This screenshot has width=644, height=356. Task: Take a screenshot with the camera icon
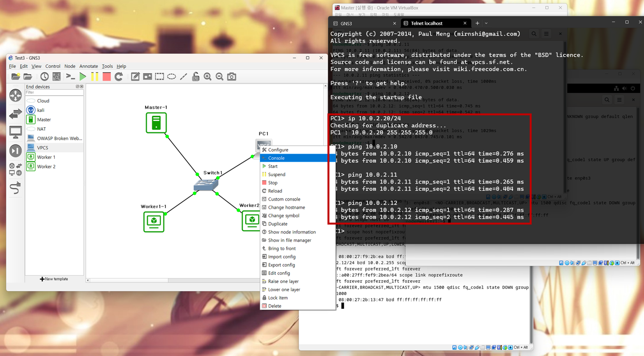[232, 77]
